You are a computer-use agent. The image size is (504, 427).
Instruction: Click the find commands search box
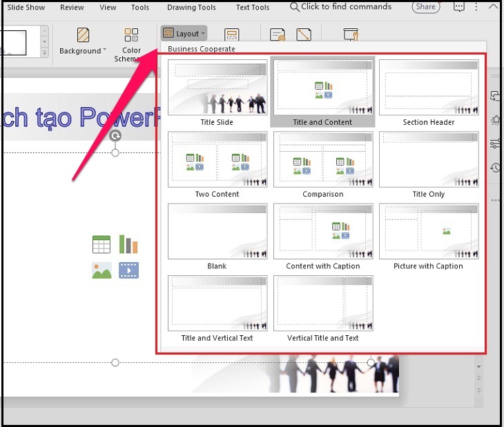point(340,7)
